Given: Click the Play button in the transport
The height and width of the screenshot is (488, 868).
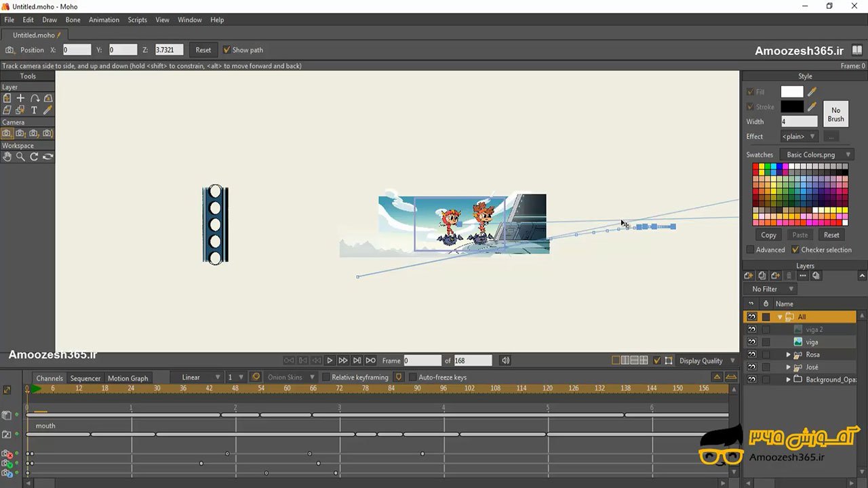Looking at the screenshot, I should 330,361.
